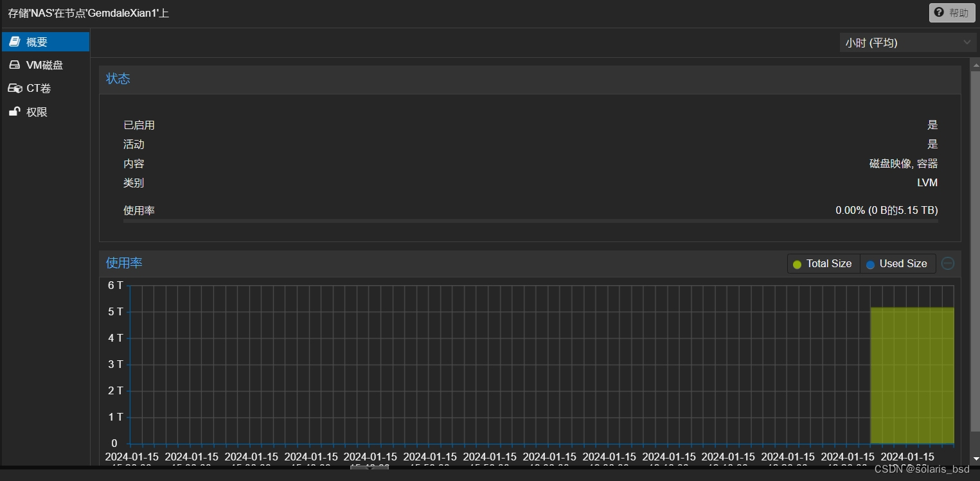Click the green Total Size chart area
This screenshot has width=980, height=481.
912,376
